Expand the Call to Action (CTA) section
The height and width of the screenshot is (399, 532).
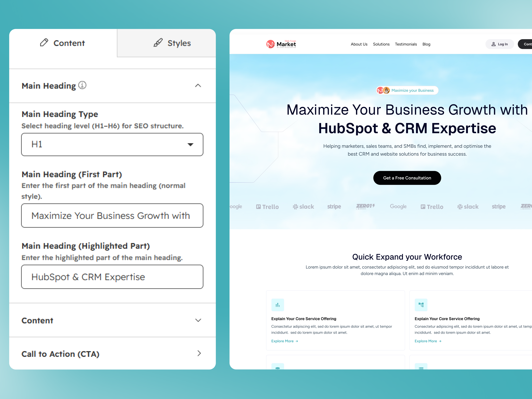[x=112, y=354]
